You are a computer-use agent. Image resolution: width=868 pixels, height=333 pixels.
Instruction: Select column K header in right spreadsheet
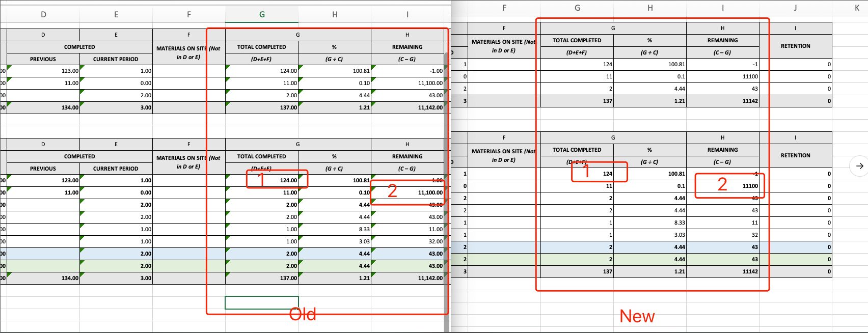pos(857,8)
